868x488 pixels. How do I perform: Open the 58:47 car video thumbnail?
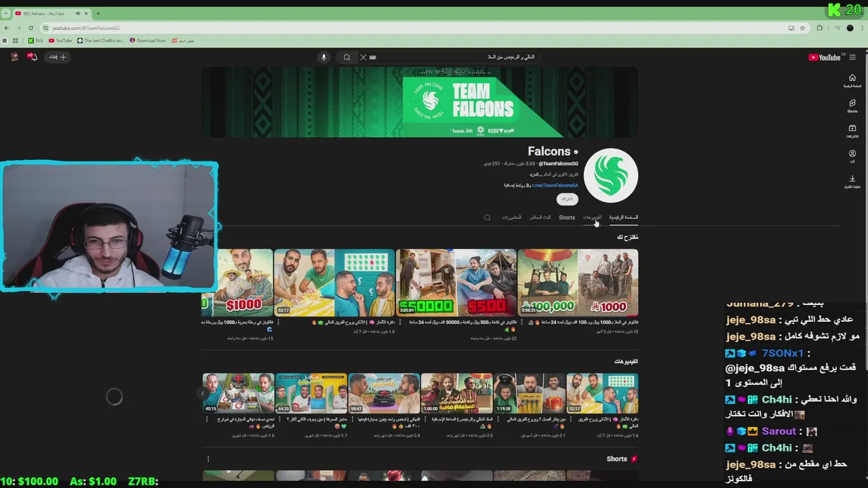(x=384, y=393)
